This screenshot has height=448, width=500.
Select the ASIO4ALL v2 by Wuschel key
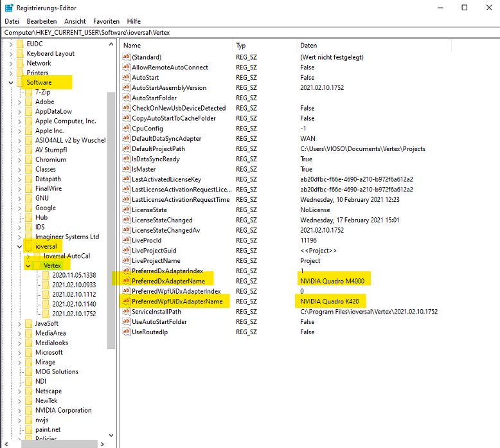[x=71, y=140]
